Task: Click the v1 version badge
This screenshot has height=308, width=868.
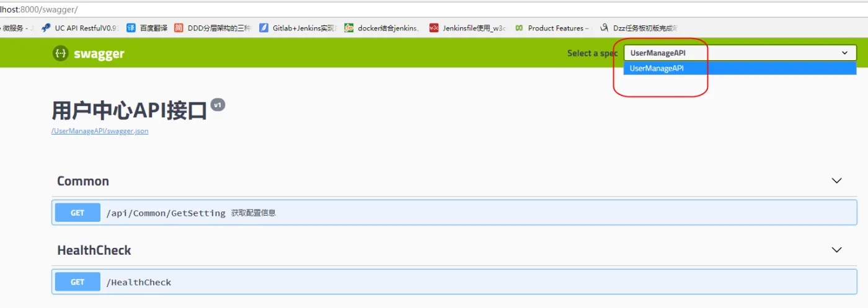Action: [x=218, y=105]
